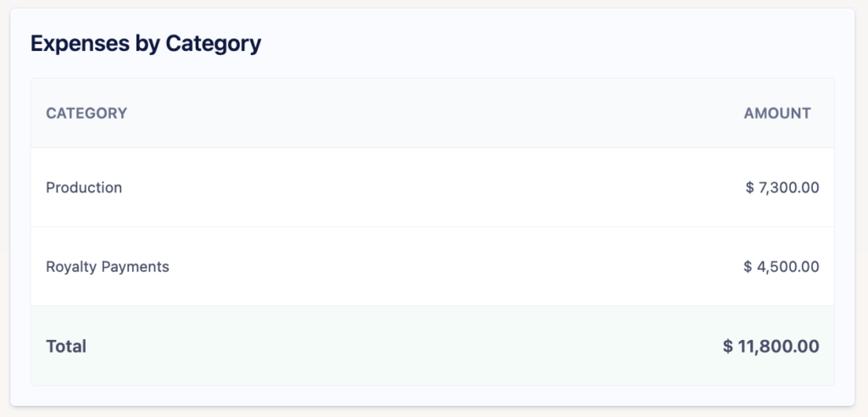Click the word "Category" in the title heading
The width and height of the screenshot is (868, 417).
[x=214, y=43]
